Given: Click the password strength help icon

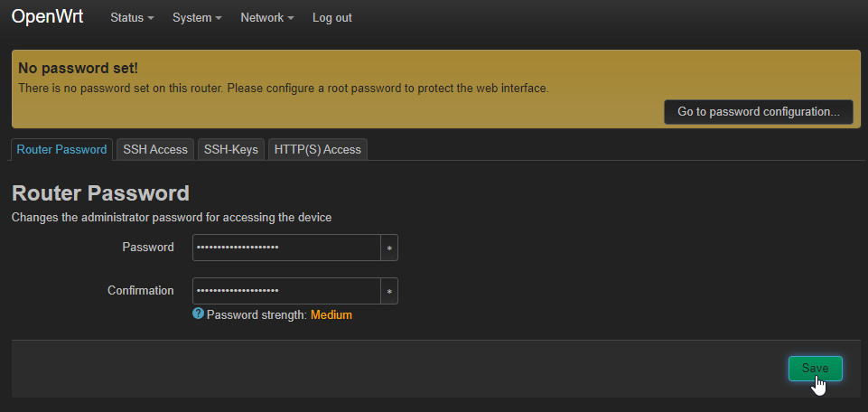Looking at the screenshot, I should click(198, 314).
